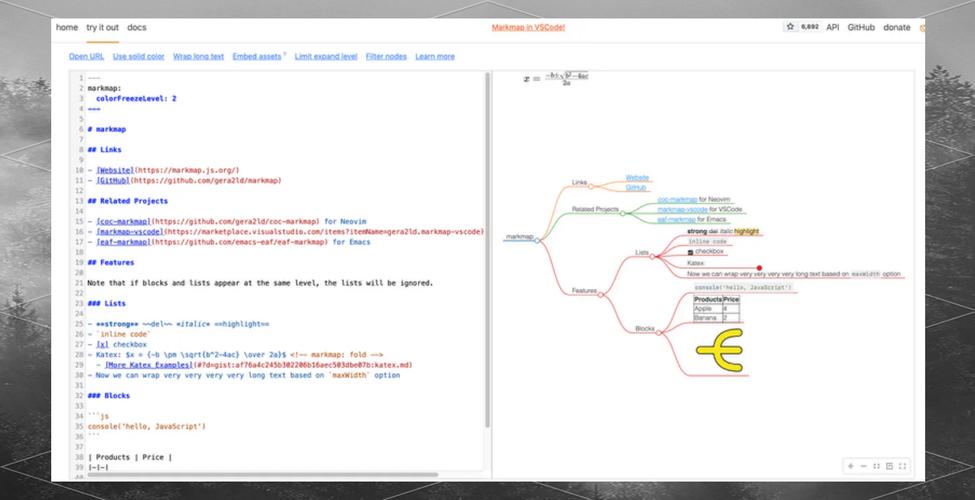The width and height of the screenshot is (975, 500).
Task: Click the Website link in the mindmap
Action: click(637, 178)
